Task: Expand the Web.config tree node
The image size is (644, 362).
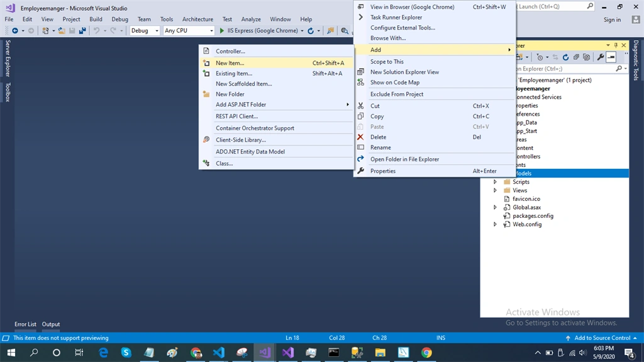Action: [x=495, y=224]
